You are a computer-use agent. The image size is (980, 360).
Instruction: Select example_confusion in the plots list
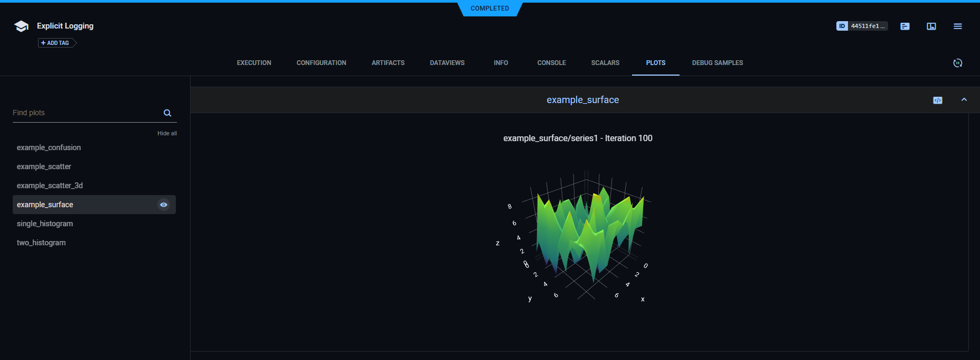(49, 147)
